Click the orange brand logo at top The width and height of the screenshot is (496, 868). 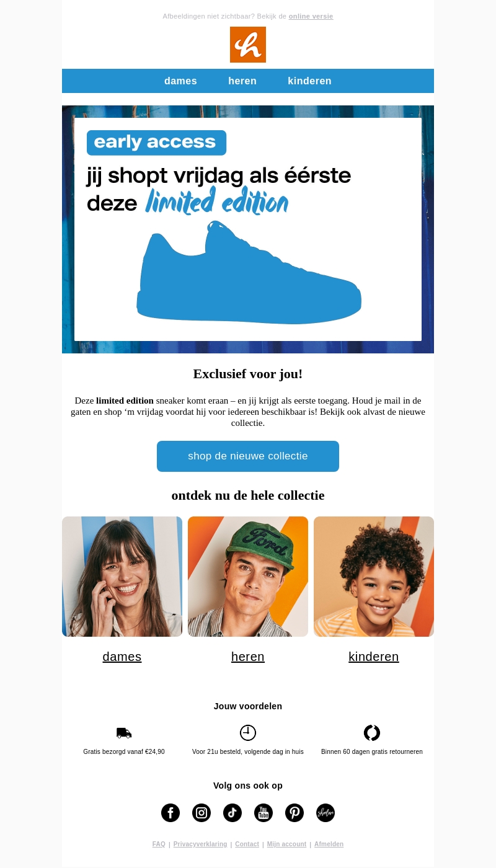pyautogui.click(x=248, y=45)
